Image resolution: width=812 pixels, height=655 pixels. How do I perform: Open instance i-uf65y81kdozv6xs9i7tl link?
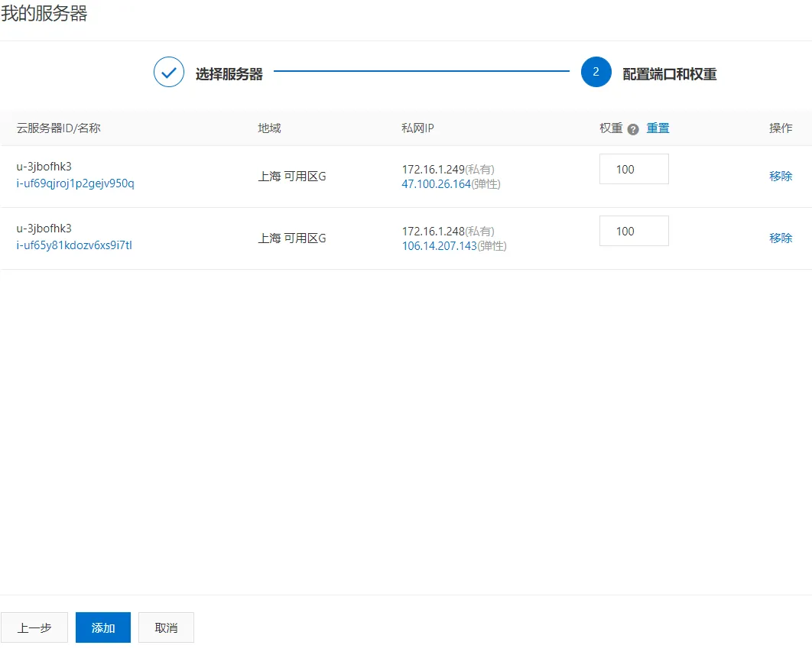point(74,245)
